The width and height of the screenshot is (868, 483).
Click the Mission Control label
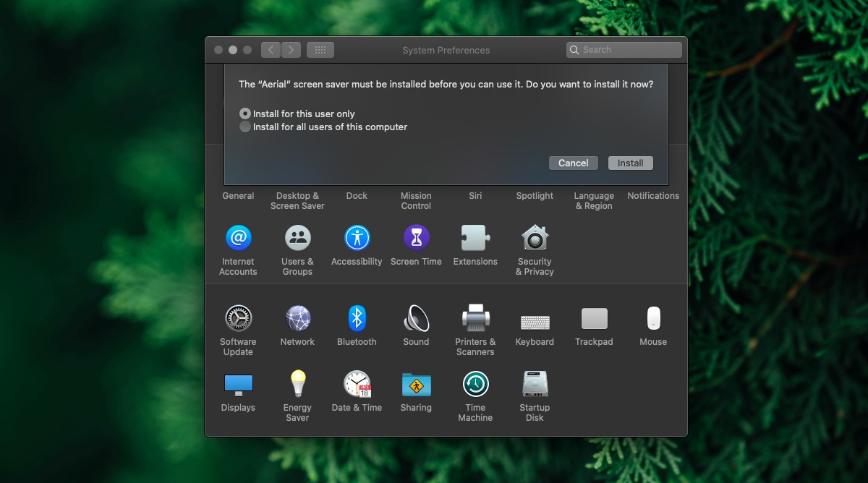(x=416, y=201)
